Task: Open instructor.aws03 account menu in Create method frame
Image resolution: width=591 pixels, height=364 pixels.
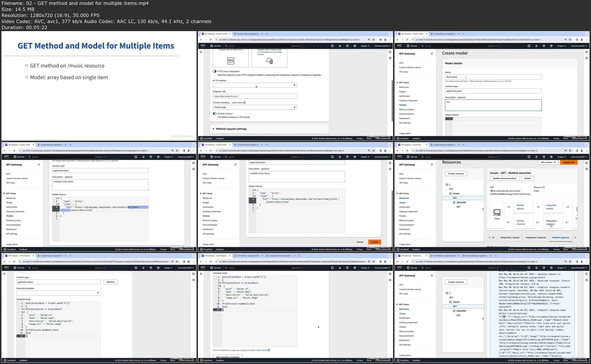Action: point(382,46)
